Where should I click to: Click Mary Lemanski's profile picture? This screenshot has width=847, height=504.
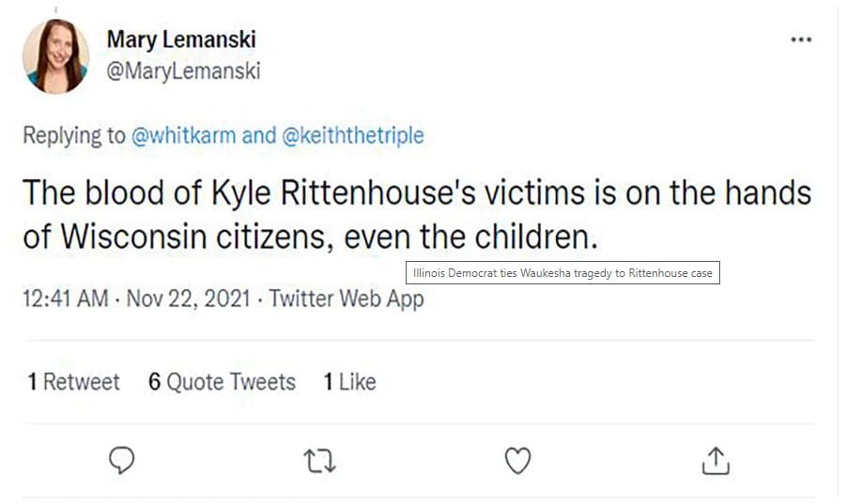point(55,56)
